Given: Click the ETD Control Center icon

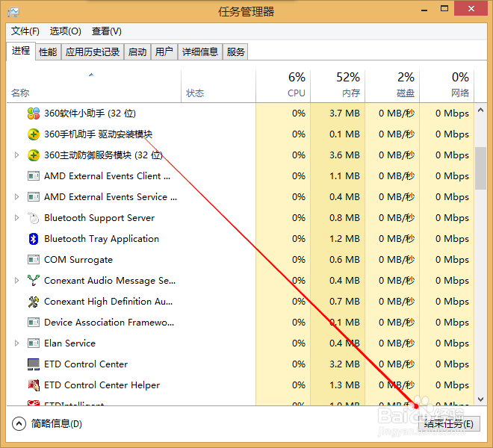Looking at the screenshot, I should pos(34,364).
